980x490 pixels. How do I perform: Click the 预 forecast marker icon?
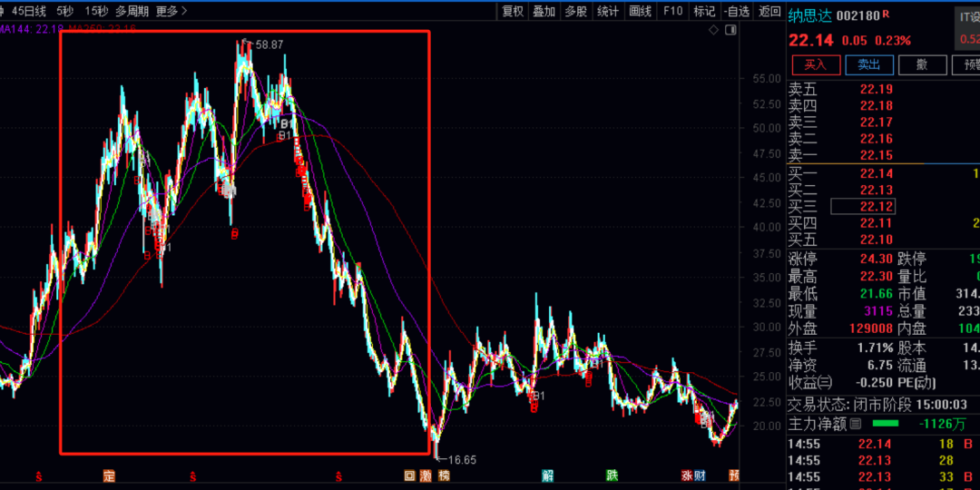pyautogui.click(x=734, y=475)
